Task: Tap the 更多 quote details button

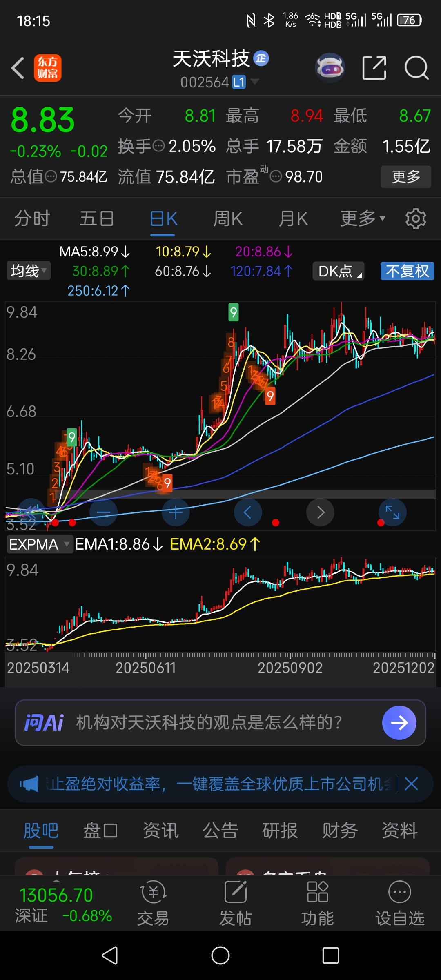Action: [406, 177]
